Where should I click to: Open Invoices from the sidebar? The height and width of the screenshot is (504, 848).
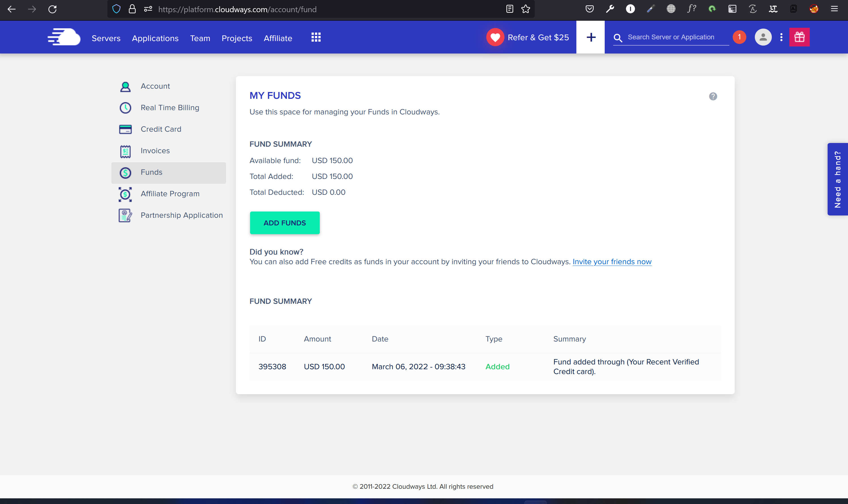coord(155,150)
